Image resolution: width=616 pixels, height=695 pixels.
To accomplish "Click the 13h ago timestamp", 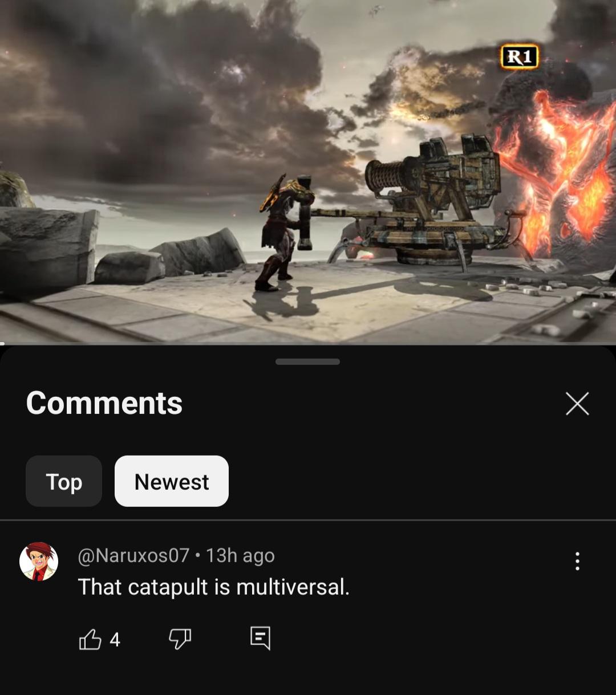I will click(240, 555).
